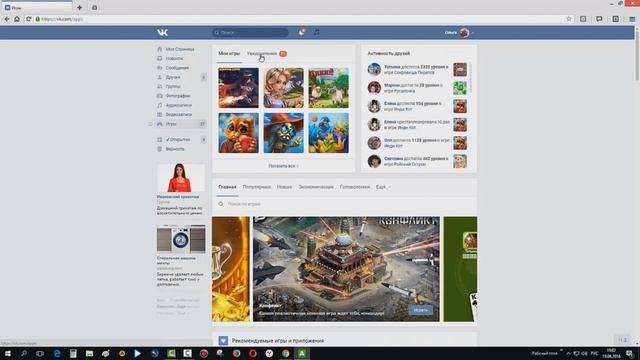640x360 pixels.
Task: Expand Показать все under my games
Action: (x=283, y=166)
